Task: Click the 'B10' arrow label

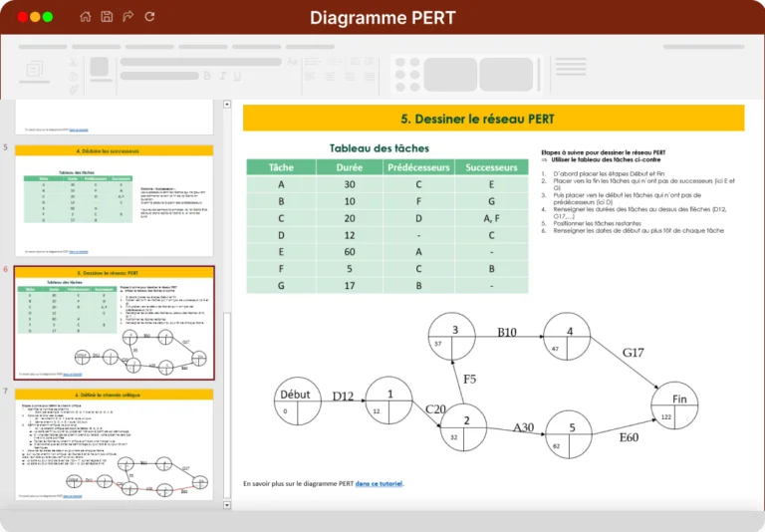Action: pos(507,333)
